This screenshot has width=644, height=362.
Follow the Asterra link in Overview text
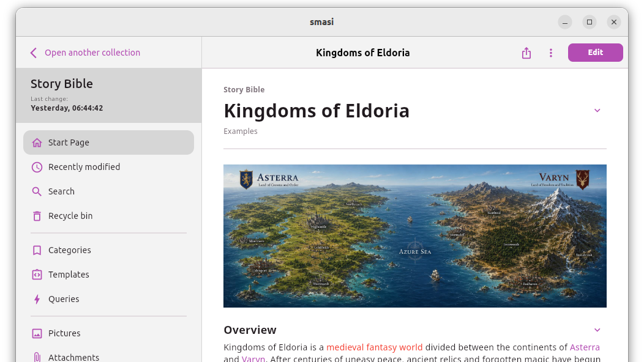(x=585, y=347)
